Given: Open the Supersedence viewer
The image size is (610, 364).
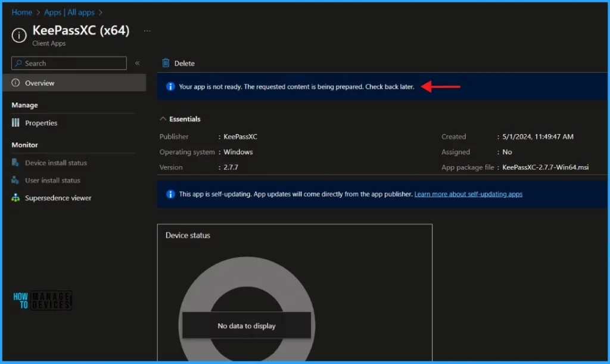Looking at the screenshot, I should pos(58,198).
